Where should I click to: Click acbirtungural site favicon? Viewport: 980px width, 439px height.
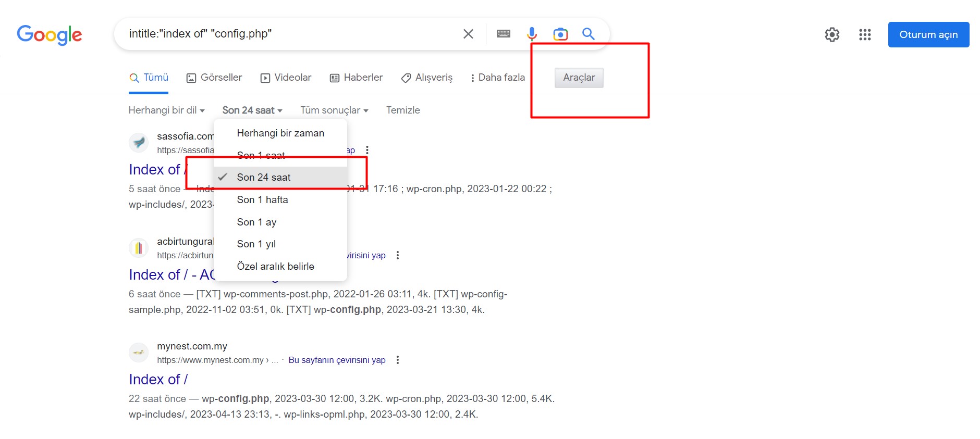139,248
